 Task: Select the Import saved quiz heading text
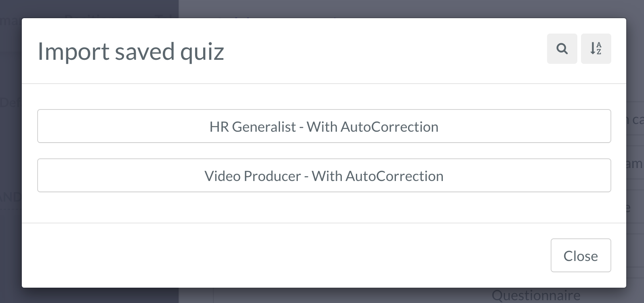point(130,51)
